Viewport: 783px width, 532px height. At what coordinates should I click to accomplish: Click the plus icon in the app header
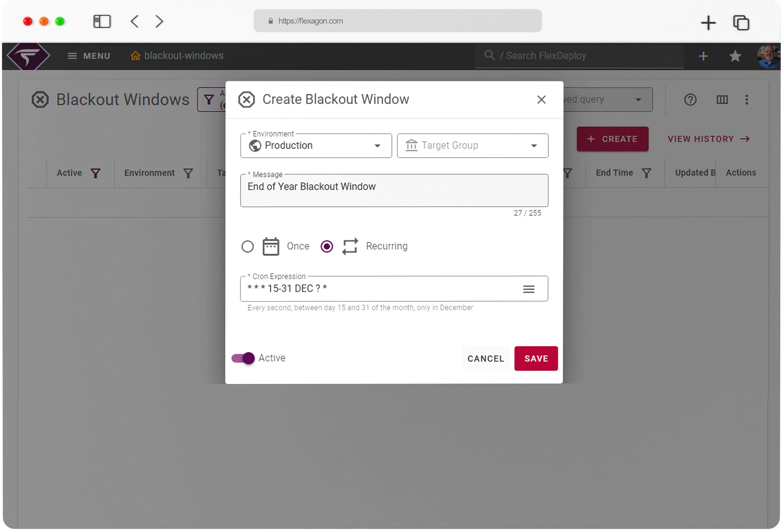tap(703, 56)
